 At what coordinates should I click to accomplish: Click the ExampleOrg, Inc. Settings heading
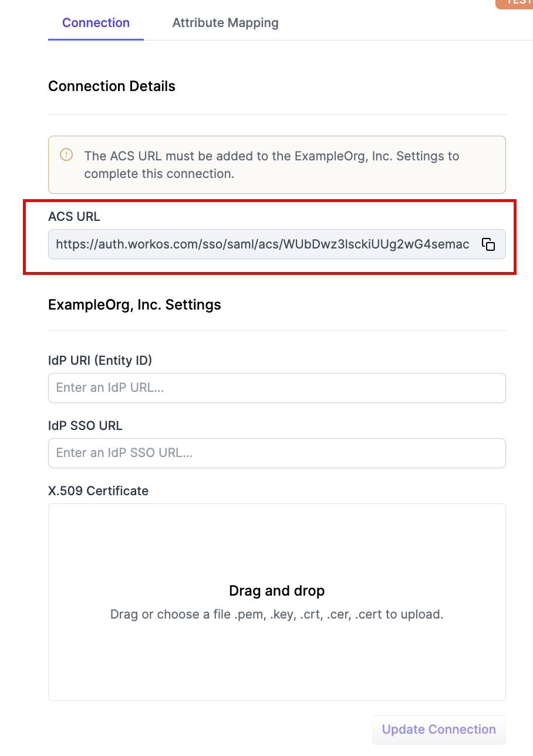coord(134,305)
